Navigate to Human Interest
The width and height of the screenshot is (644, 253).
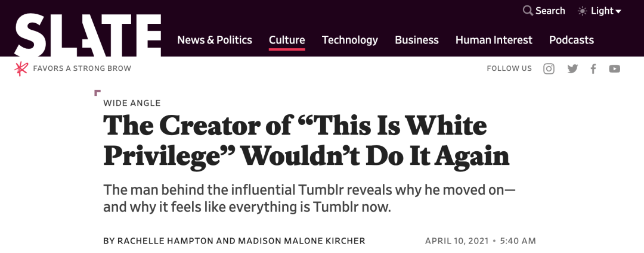(x=494, y=40)
